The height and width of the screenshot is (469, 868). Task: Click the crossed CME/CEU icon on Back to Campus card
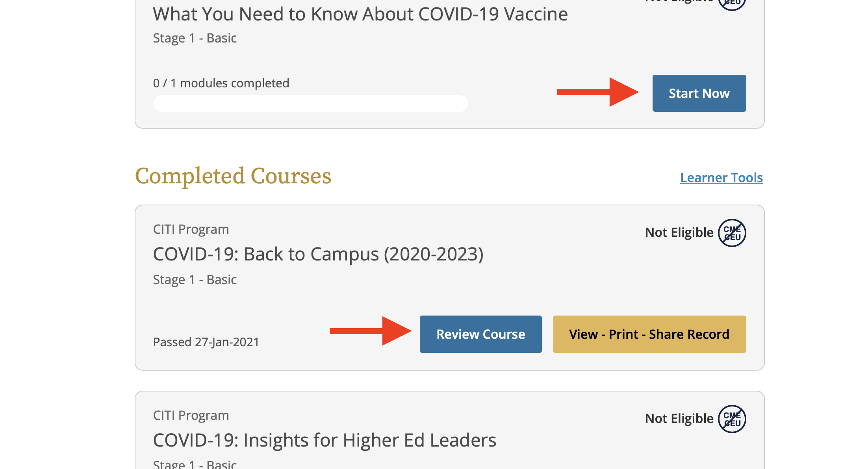click(x=732, y=233)
